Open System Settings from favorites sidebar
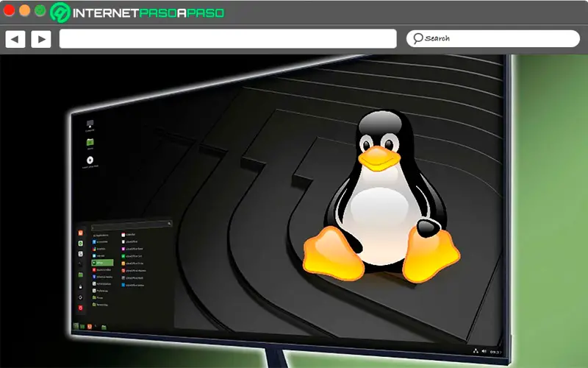 (x=80, y=254)
